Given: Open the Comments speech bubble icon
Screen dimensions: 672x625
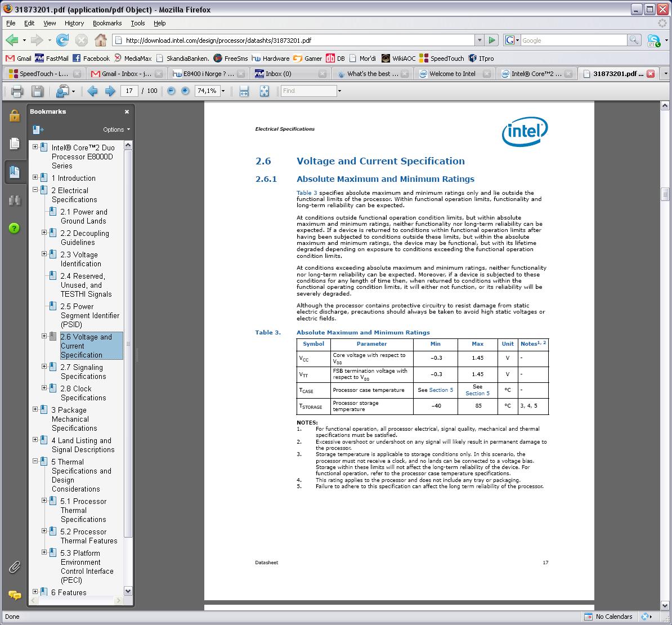Looking at the screenshot, I should click(15, 595).
